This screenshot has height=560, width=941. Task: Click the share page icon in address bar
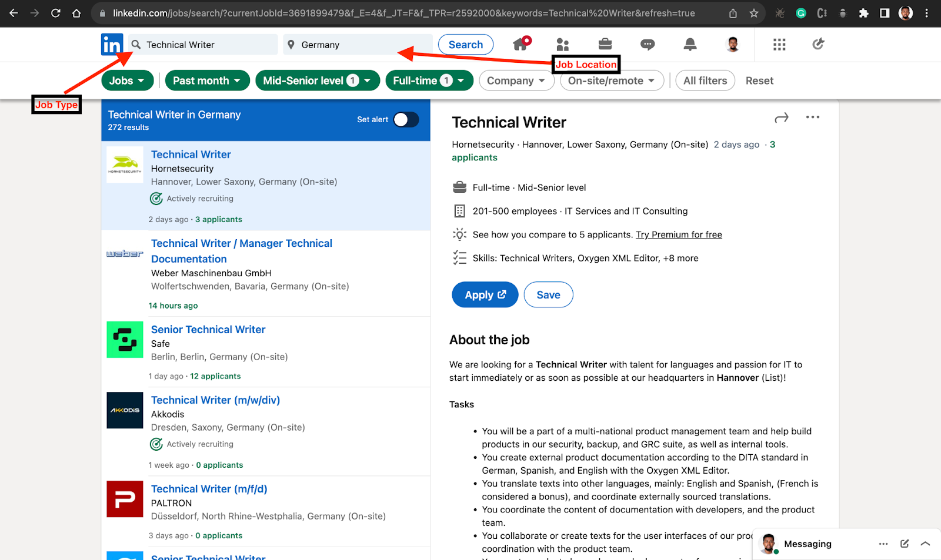[x=733, y=13]
